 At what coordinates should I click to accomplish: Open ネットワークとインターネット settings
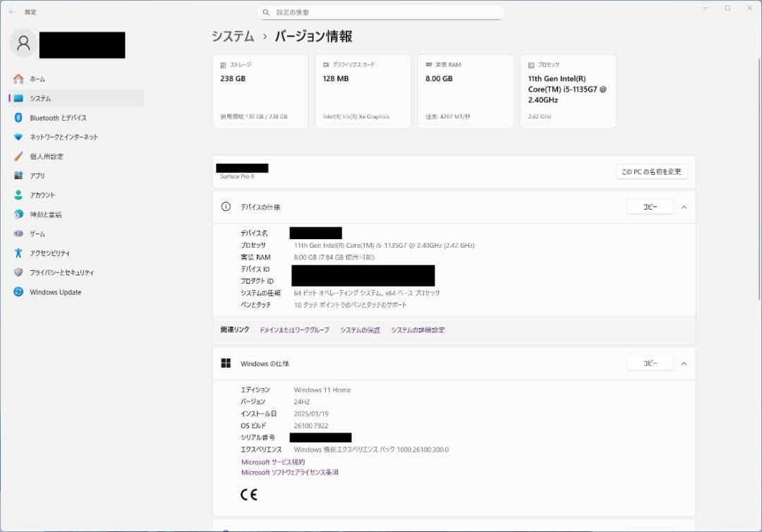76,137
